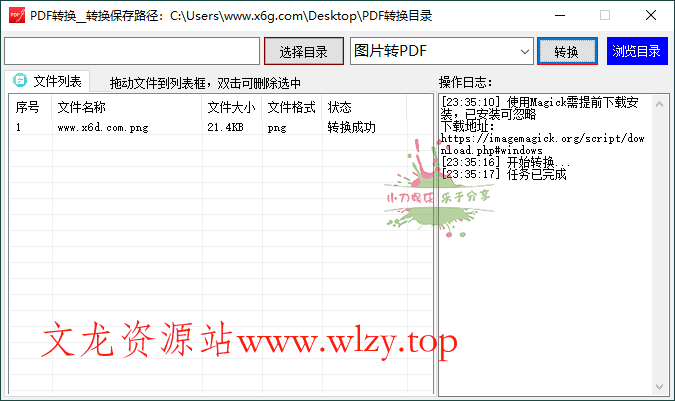Click the PDF app icon in title bar
This screenshot has width=675, height=401.
(17, 15)
